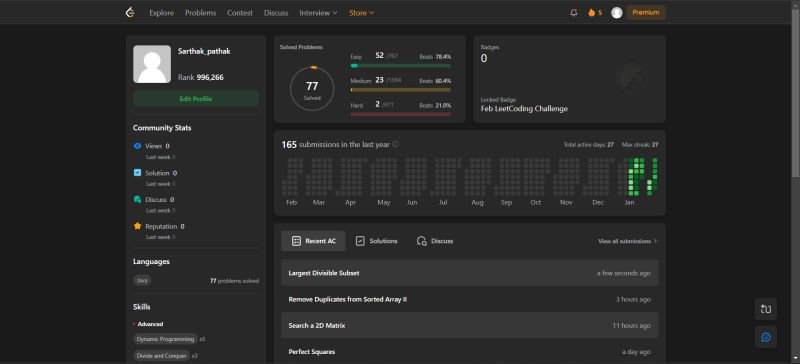Open Largest Divisible Subset submission
Image resolution: width=800 pixels, height=364 pixels.
tap(470, 273)
